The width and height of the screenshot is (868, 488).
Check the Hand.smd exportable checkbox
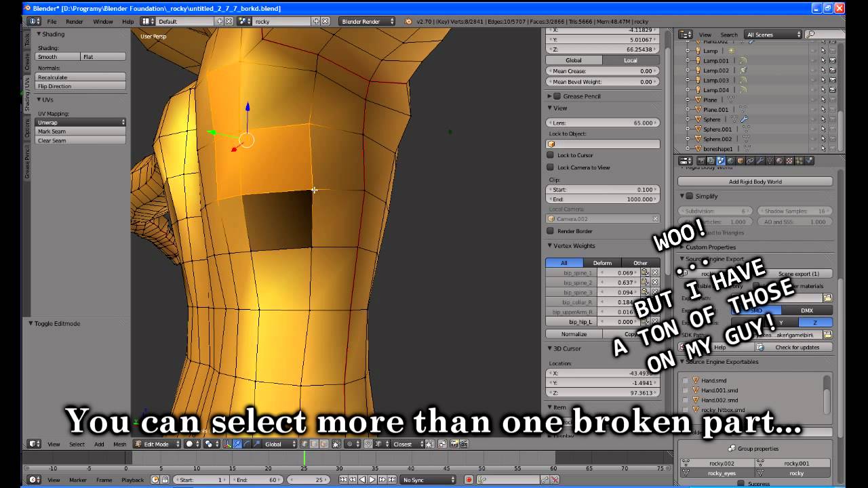pyautogui.click(x=686, y=381)
